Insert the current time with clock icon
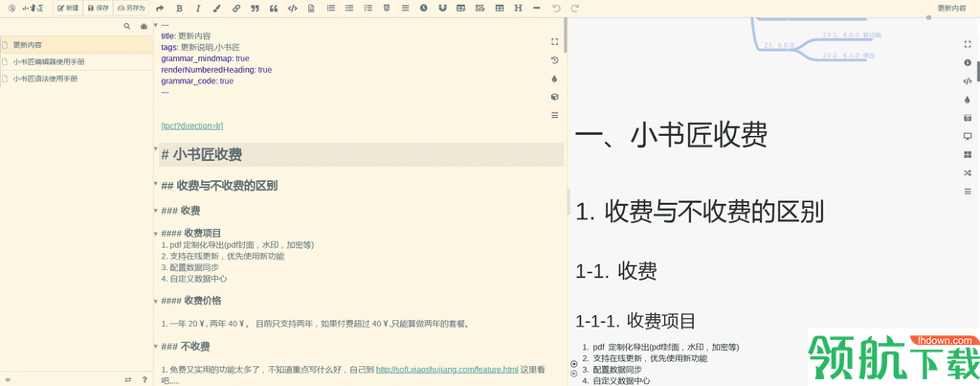 pos(424,8)
